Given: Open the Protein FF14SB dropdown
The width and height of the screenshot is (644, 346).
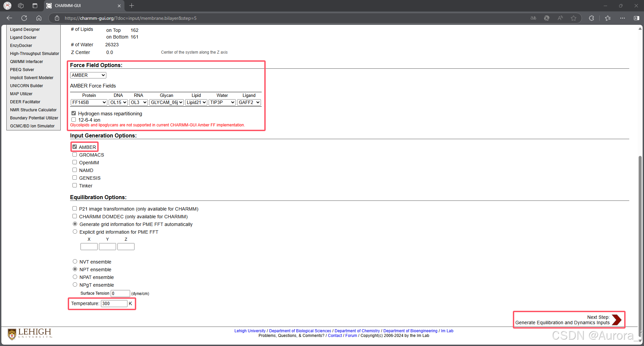Looking at the screenshot, I should pyautogui.click(x=89, y=102).
